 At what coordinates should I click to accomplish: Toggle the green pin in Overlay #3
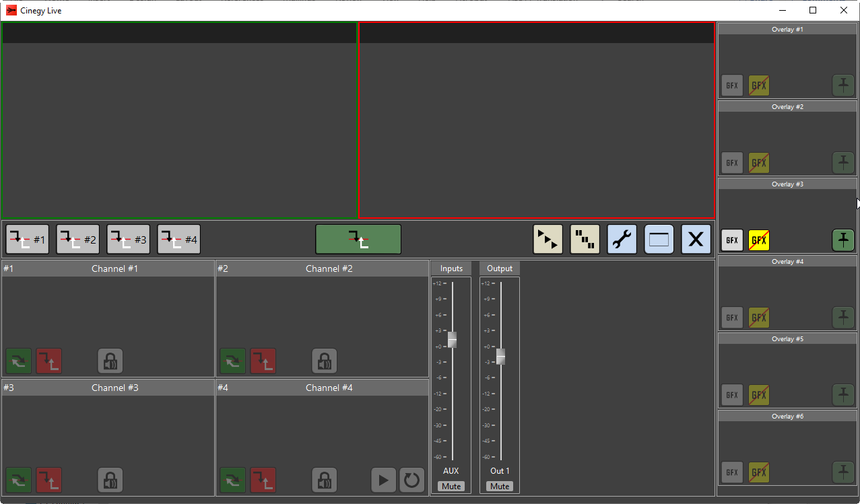tap(843, 240)
